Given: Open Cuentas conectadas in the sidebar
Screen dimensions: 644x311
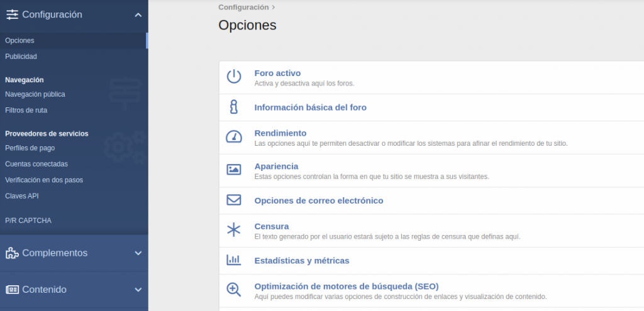Looking at the screenshot, I should point(36,164).
